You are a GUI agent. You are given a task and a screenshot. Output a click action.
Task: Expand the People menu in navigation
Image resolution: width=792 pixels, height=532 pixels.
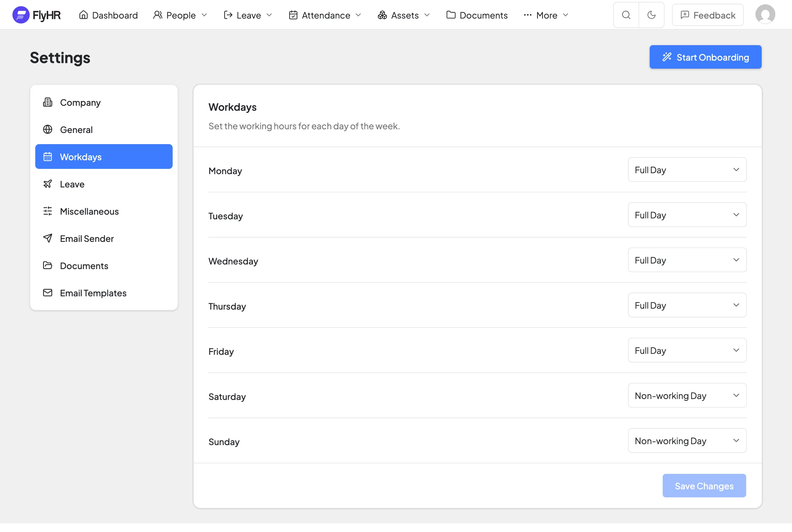(x=180, y=15)
